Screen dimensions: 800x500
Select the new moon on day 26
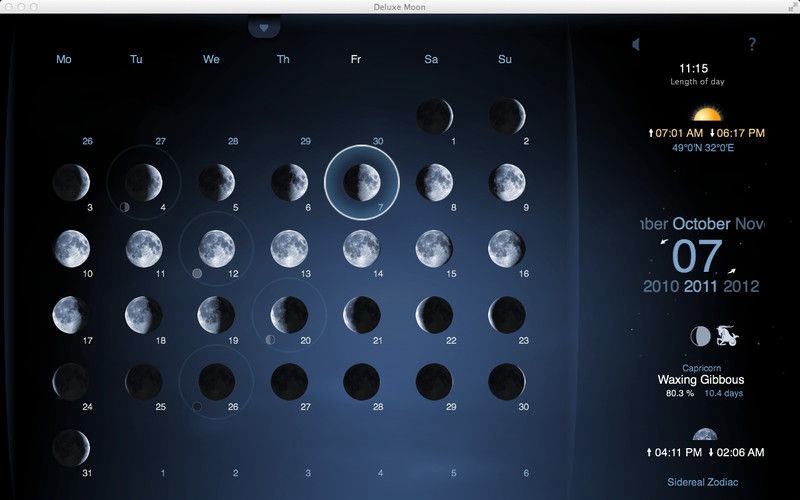click(x=216, y=382)
